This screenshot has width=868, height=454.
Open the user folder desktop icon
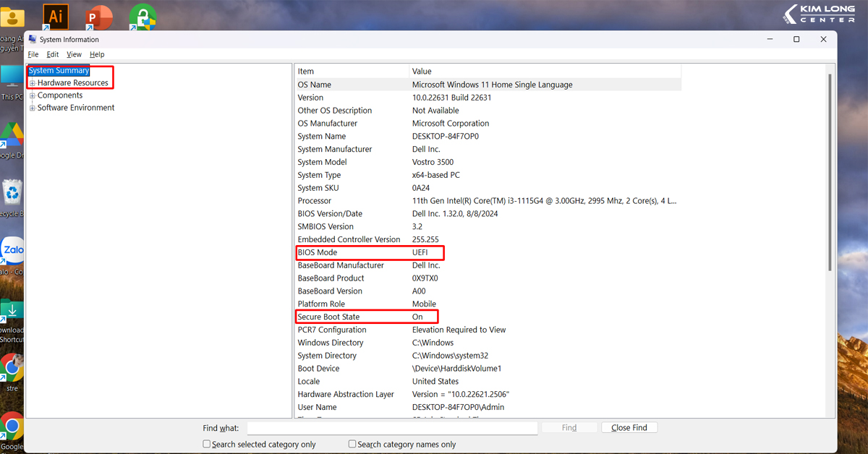[x=12, y=20]
